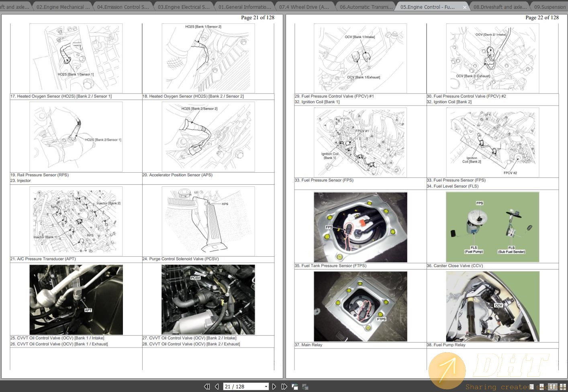Jump to the last page
This screenshot has width=568, height=392.
284,386
